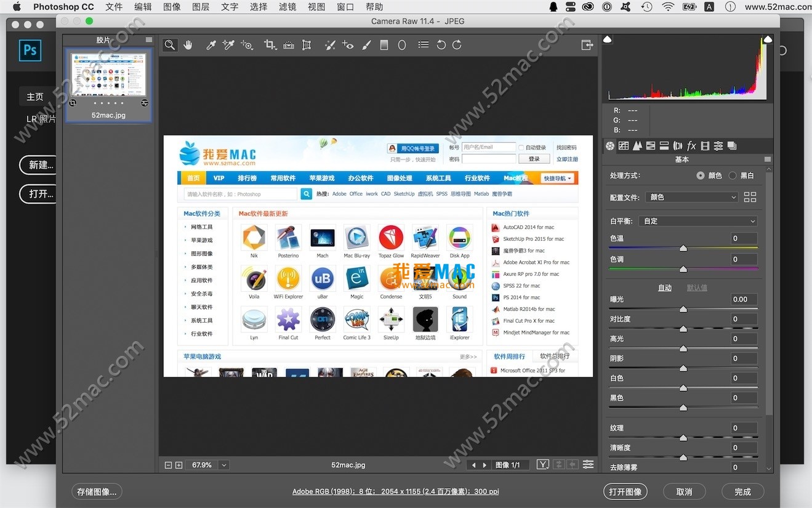Click the 存储图像... button
The width and height of the screenshot is (812, 508).
click(97, 491)
